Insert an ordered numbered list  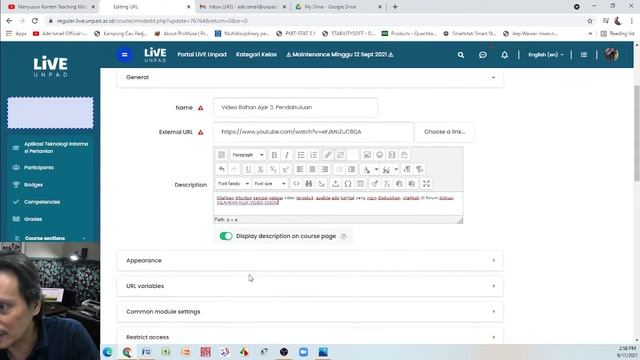pyautogui.click(x=313, y=155)
